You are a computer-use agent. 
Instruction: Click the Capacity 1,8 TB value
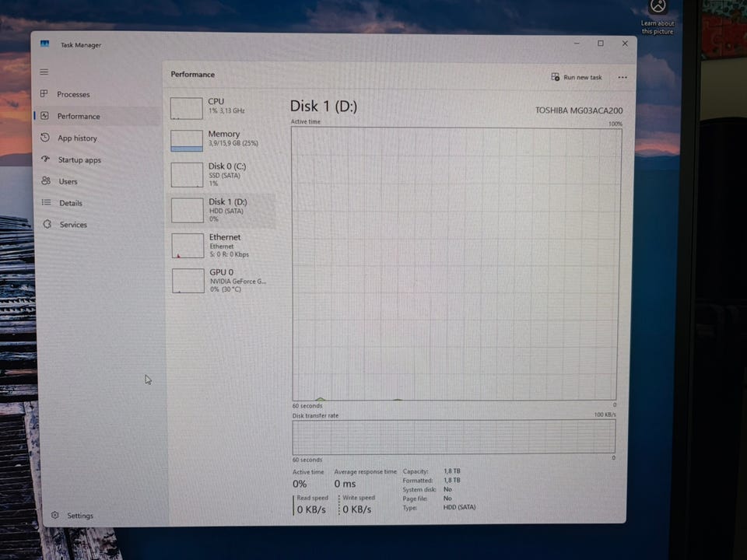pos(452,471)
